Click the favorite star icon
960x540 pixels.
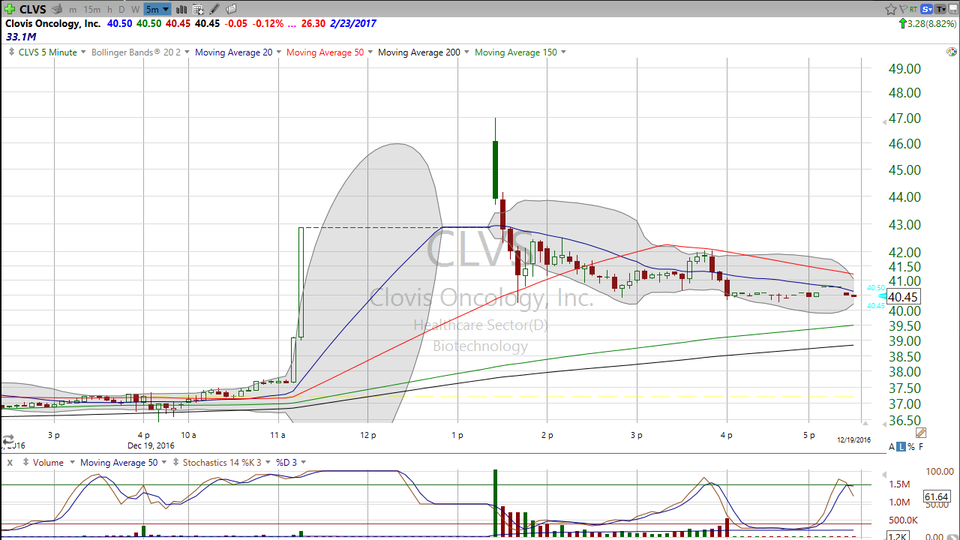tap(891, 9)
